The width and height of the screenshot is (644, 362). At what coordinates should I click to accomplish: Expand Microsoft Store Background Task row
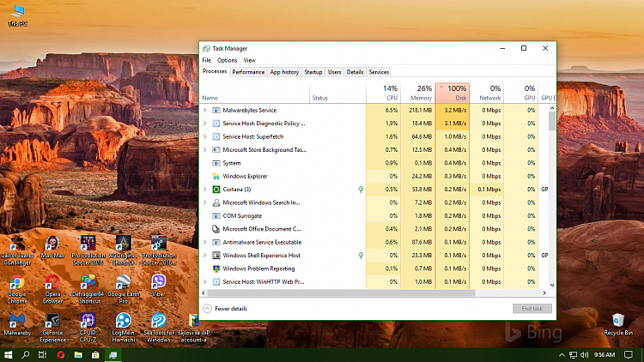click(x=205, y=150)
